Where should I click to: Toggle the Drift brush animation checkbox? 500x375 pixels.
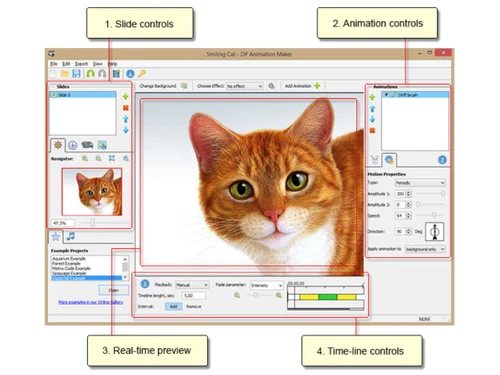(x=386, y=95)
